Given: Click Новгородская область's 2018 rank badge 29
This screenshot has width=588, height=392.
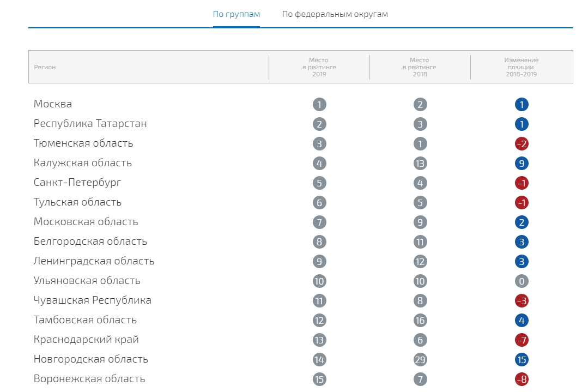Looking at the screenshot, I should point(420,360).
